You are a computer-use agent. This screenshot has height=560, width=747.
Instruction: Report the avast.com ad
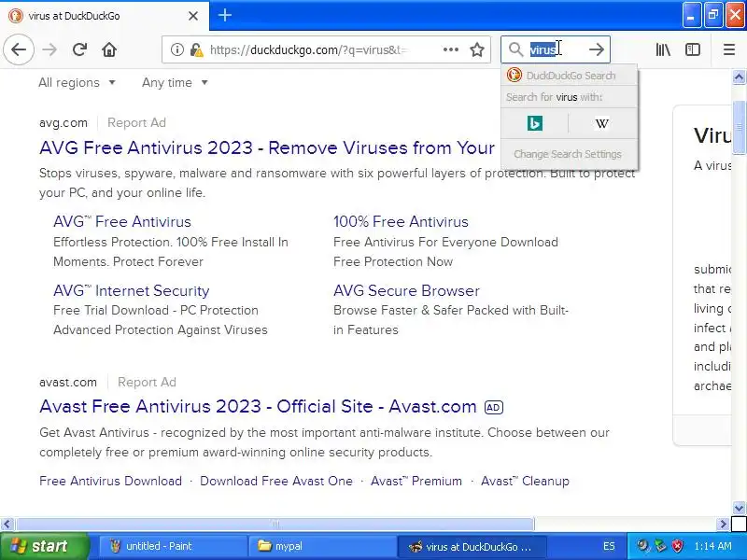147,382
